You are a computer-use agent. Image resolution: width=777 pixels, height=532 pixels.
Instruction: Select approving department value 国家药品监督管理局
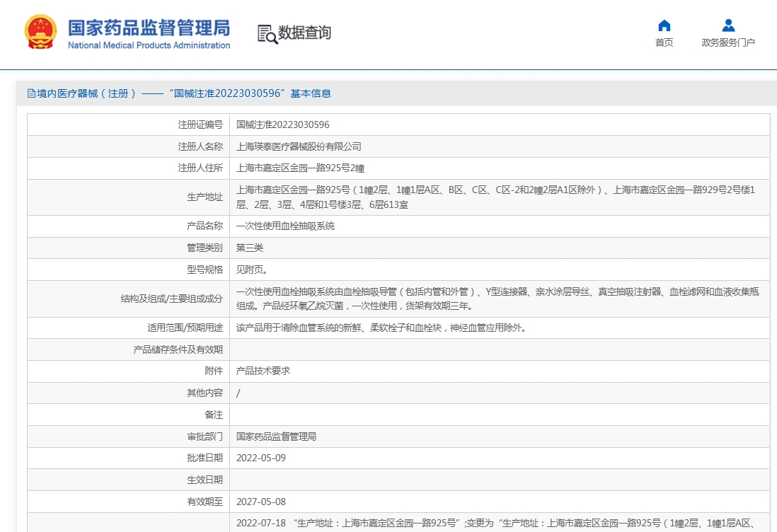277,436
